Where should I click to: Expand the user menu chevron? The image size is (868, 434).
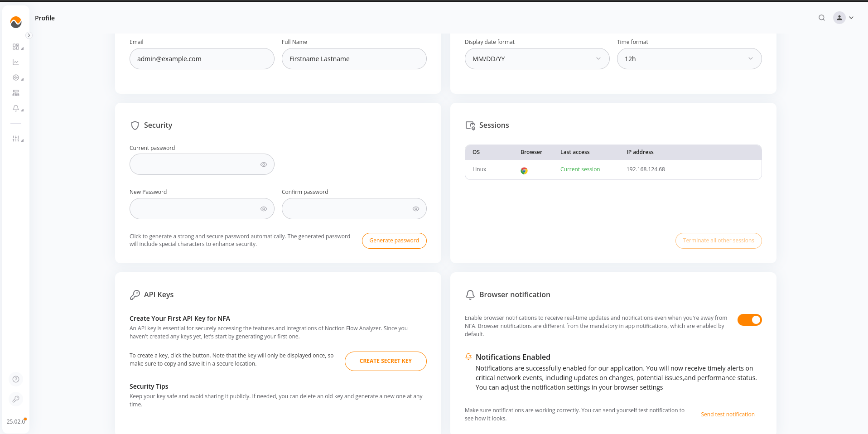click(851, 18)
